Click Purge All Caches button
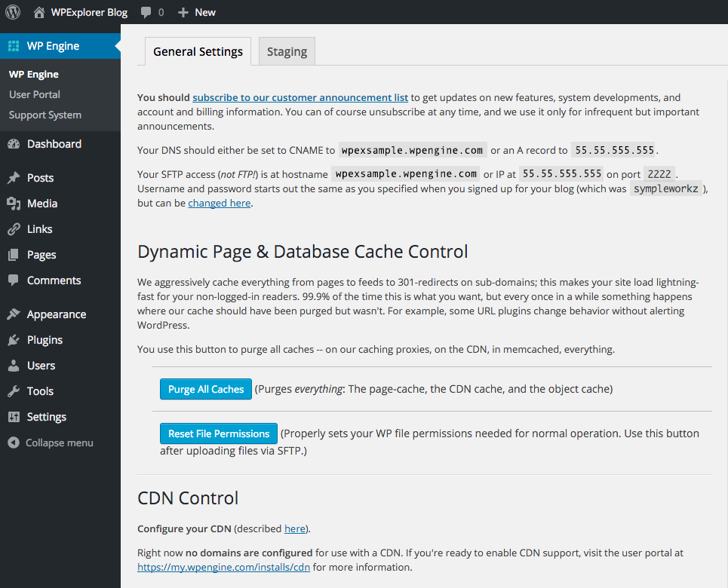The image size is (728, 588). pyautogui.click(x=206, y=389)
